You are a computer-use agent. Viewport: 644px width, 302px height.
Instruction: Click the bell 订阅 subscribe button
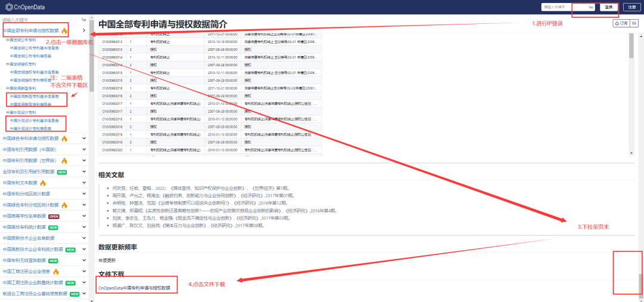point(621,23)
